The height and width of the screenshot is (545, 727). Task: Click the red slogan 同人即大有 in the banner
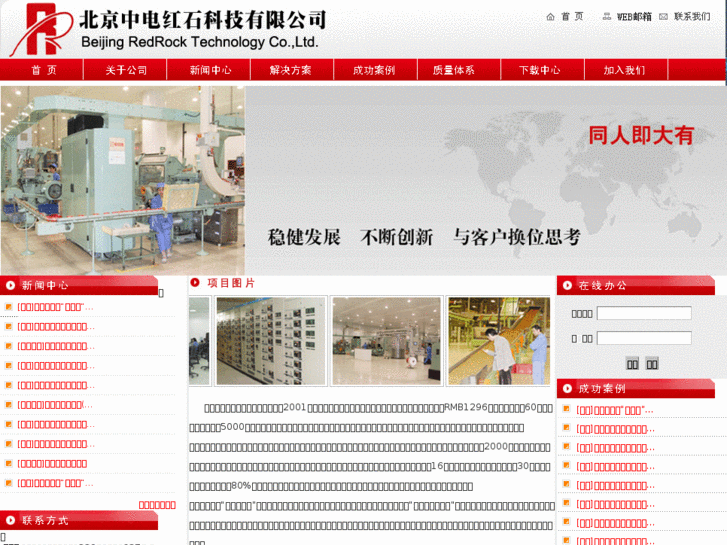pyautogui.click(x=641, y=135)
